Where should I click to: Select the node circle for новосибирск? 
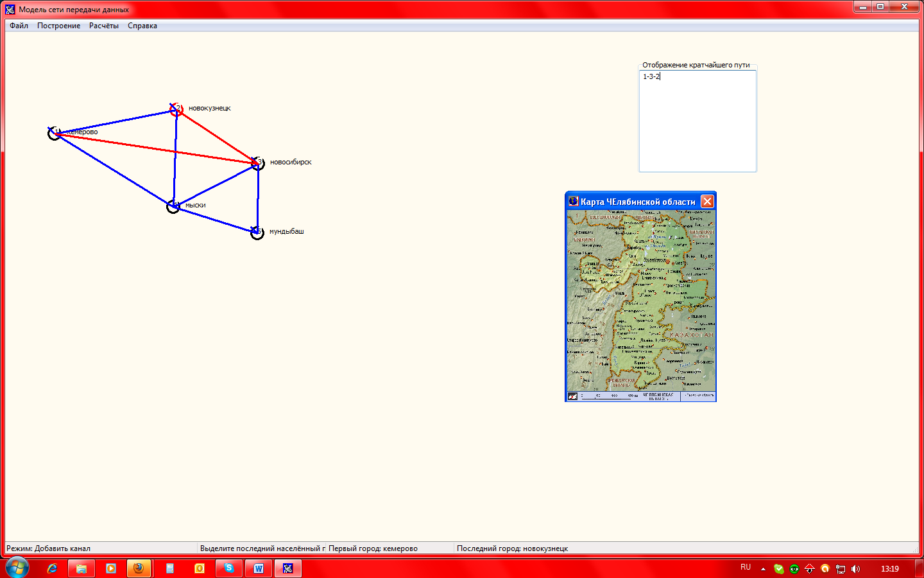[x=258, y=163]
